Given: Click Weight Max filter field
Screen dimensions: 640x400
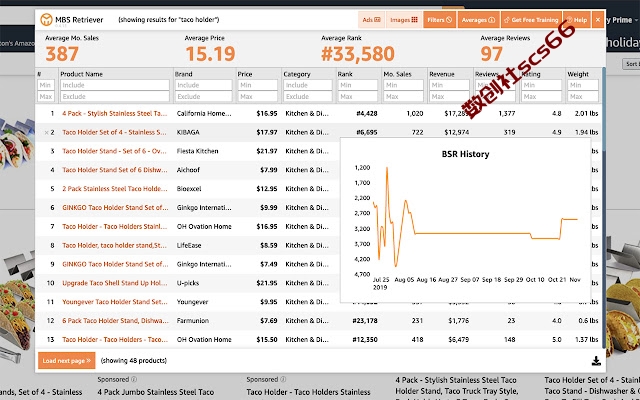Looking at the screenshot, I should (583, 96).
